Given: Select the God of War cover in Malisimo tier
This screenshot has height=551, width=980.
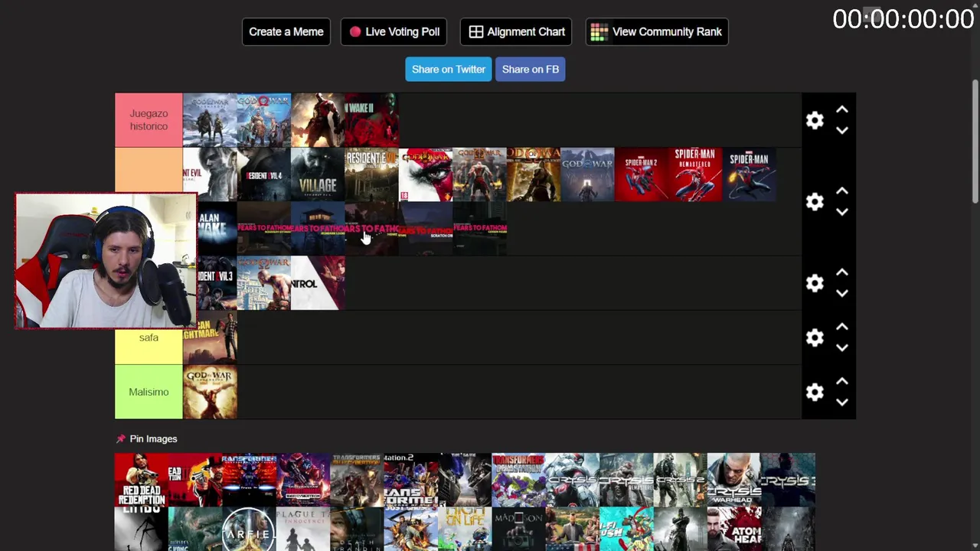Looking at the screenshot, I should tap(210, 392).
